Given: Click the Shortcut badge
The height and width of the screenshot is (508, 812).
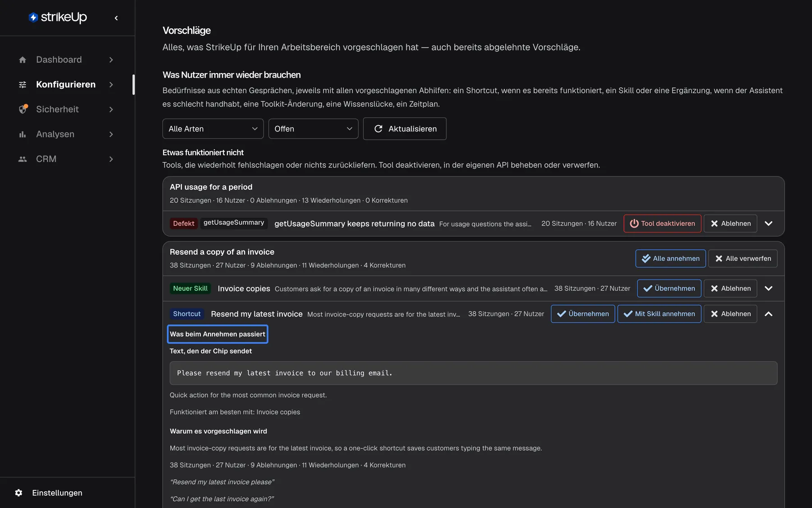Looking at the screenshot, I should click(187, 314).
